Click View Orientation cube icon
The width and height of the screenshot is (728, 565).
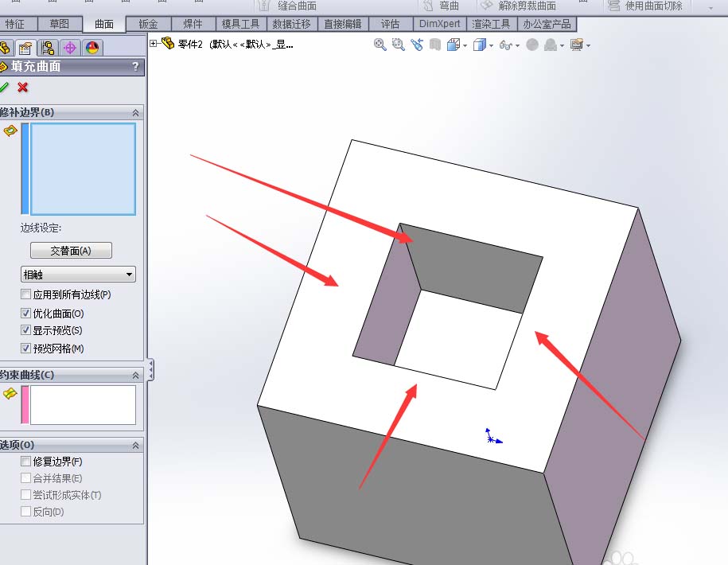(x=453, y=45)
